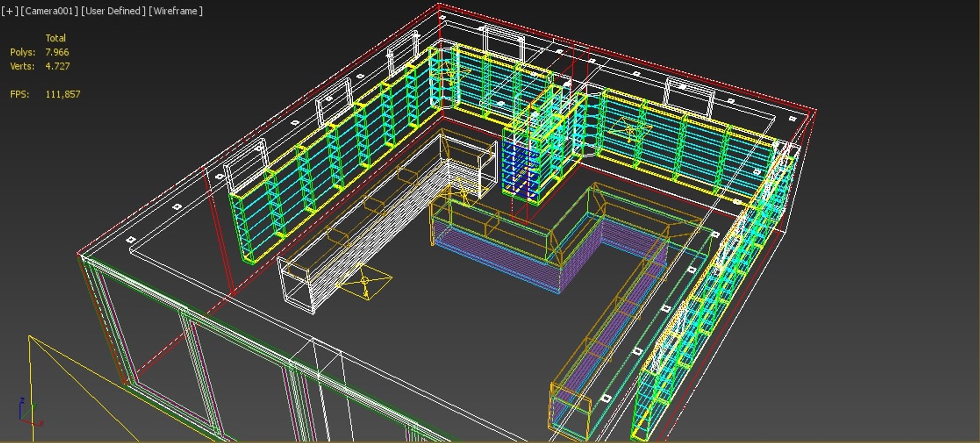Select the FPS value 111,857

(x=63, y=94)
